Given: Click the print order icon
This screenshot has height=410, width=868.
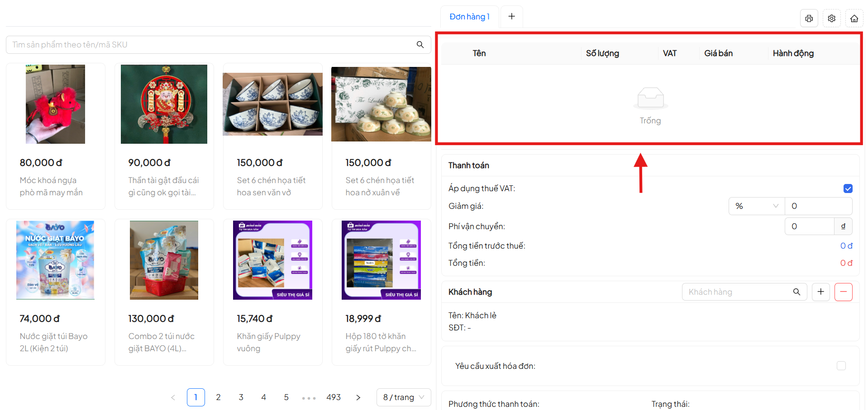Looking at the screenshot, I should coord(809,19).
